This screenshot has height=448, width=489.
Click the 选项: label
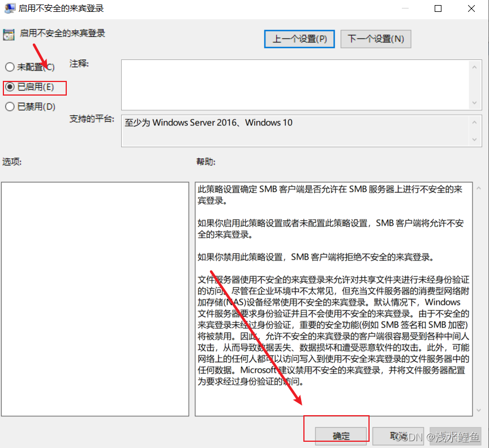[12, 161]
